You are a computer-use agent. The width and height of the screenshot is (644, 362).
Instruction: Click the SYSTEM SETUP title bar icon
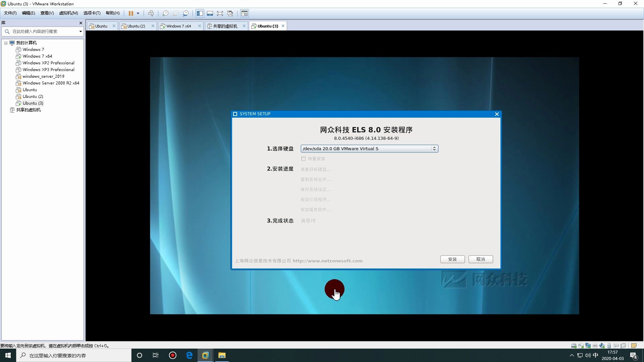(x=235, y=114)
